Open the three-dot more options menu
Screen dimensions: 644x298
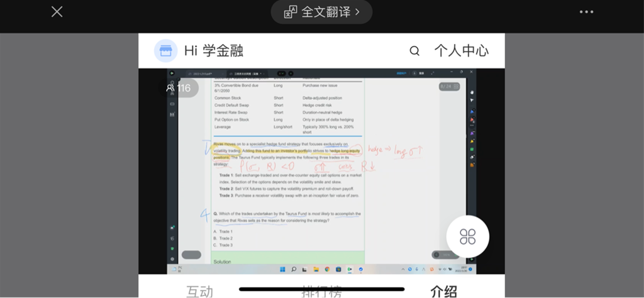click(586, 12)
